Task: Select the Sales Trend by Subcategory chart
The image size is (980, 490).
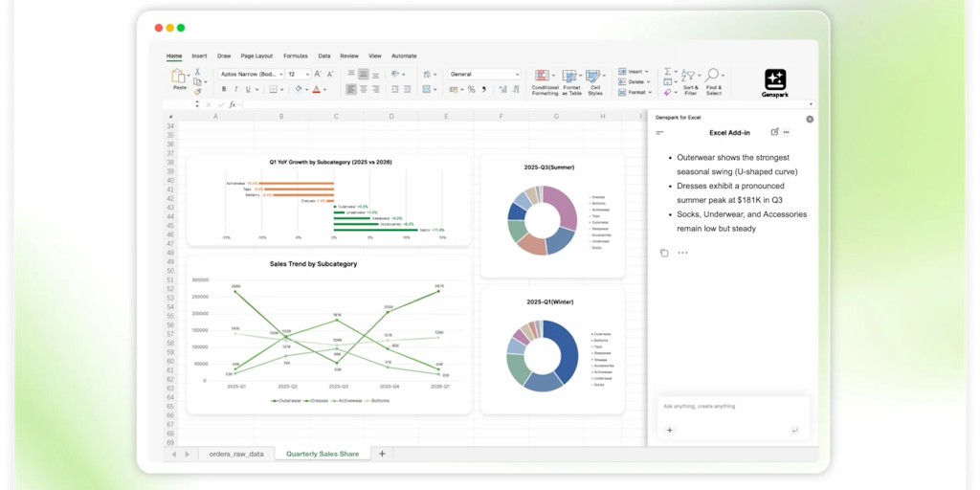Action: click(329, 334)
